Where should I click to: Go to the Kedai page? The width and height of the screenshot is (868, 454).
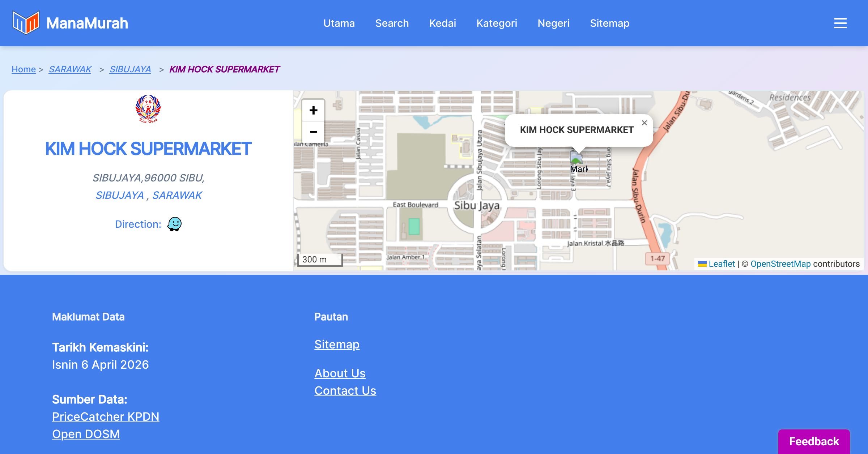(x=442, y=23)
